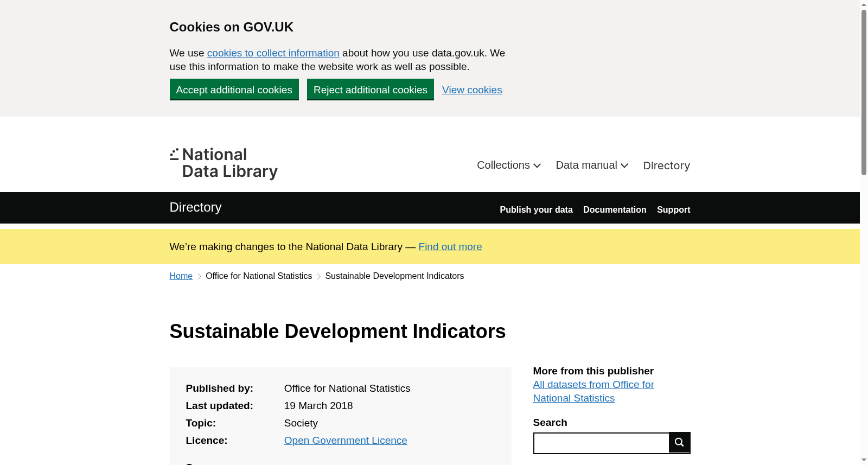
Task: Follow the Find out more link
Action: [x=450, y=247]
